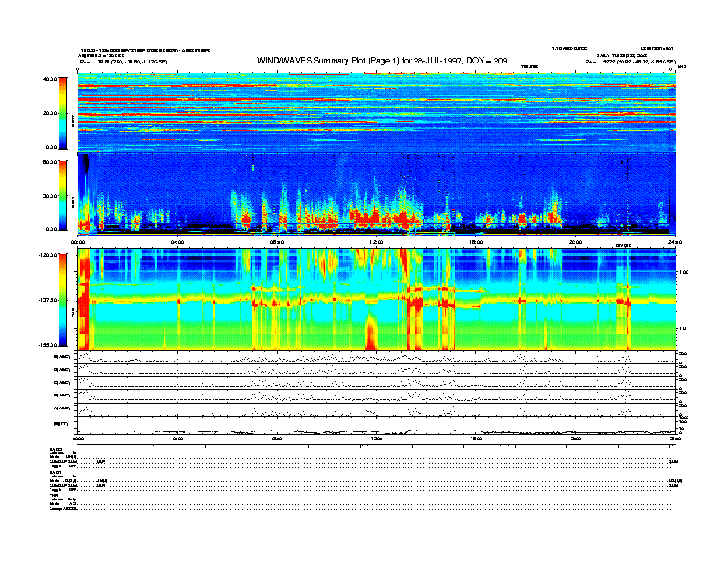This screenshot has height=563, width=728.
Task: Click the -155.00 label on TNR color scale
Action: tap(48, 345)
